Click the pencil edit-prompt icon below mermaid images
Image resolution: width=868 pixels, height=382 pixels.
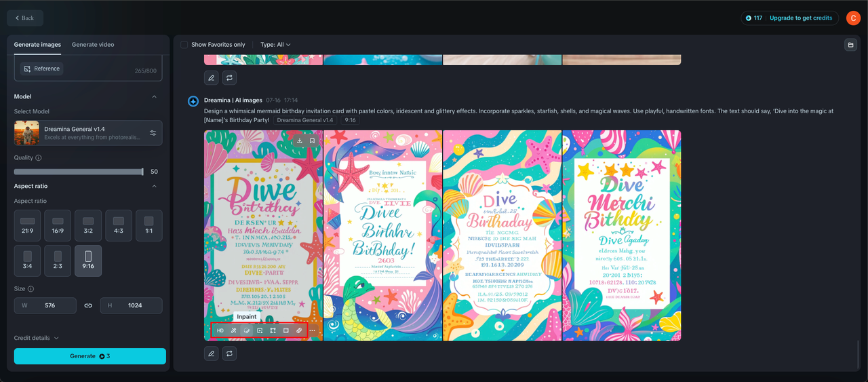click(x=212, y=354)
